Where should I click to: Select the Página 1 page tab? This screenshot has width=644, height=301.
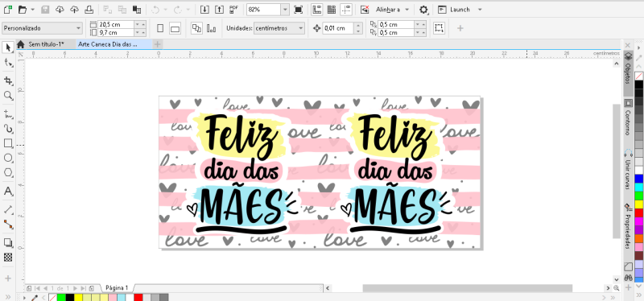tap(117, 288)
